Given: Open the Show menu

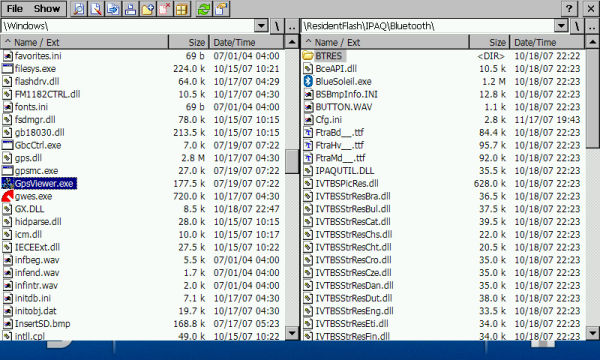Looking at the screenshot, I should 47,8.
